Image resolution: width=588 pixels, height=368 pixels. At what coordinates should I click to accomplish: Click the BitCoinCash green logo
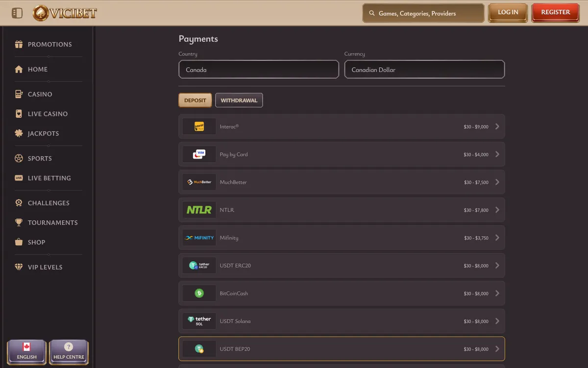pos(199,293)
